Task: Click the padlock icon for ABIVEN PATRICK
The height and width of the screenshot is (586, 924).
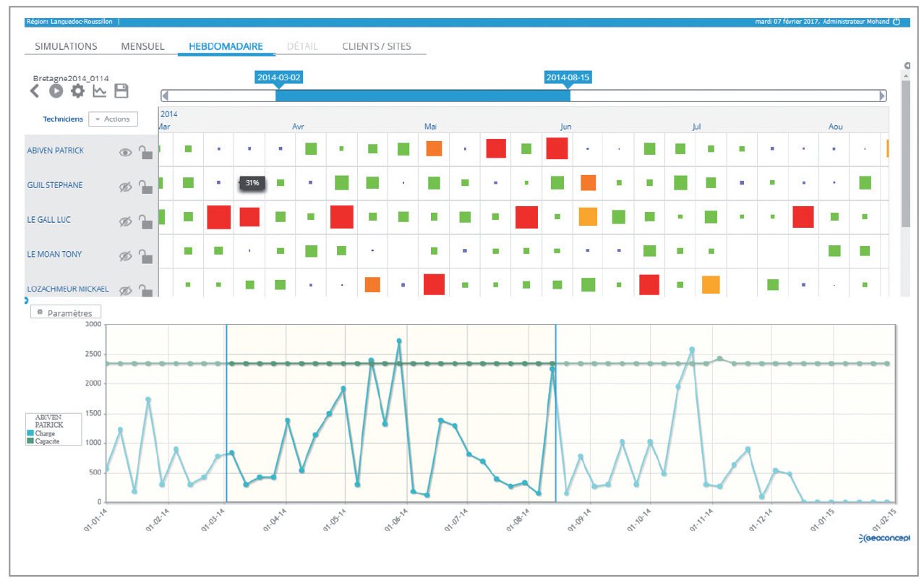Action: click(146, 151)
